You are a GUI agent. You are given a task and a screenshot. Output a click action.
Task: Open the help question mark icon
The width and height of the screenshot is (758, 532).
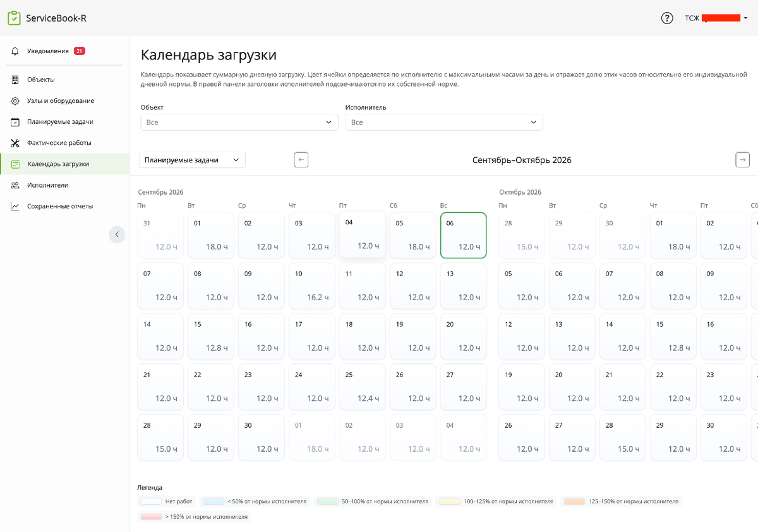pos(667,18)
